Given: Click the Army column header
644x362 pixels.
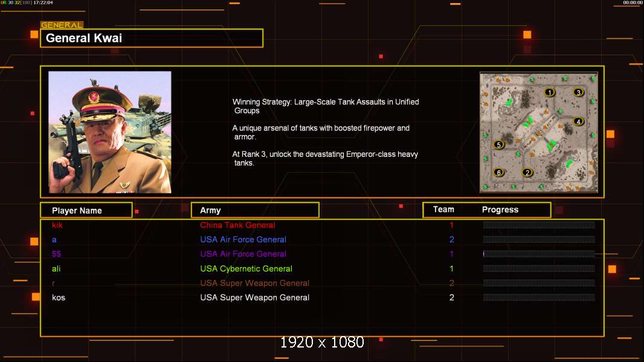Looking at the screenshot, I should (x=255, y=211).
